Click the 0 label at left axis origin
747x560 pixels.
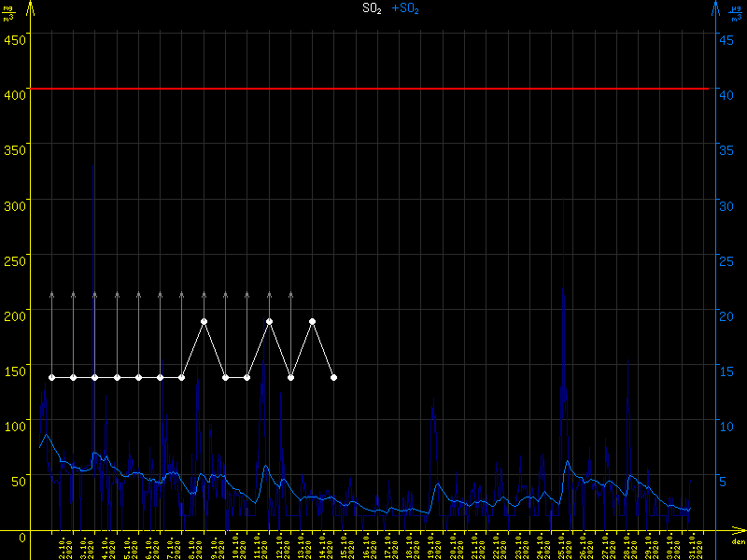21,537
